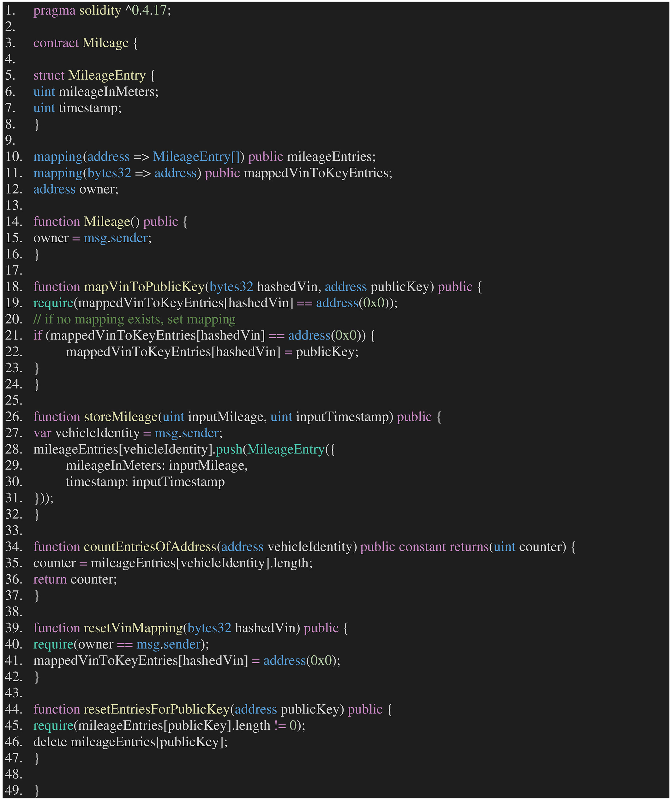Click the require statement on line 19

(x=215, y=303)
